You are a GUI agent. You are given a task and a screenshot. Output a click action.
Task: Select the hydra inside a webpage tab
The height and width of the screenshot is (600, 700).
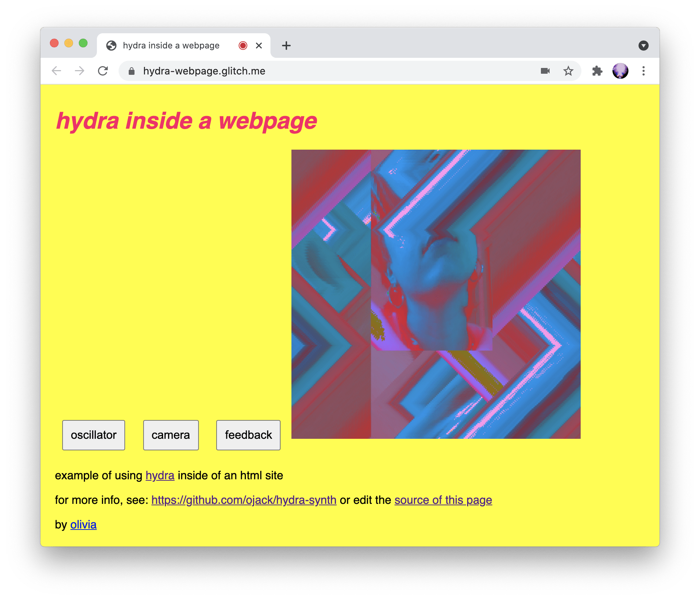(170, 45)
